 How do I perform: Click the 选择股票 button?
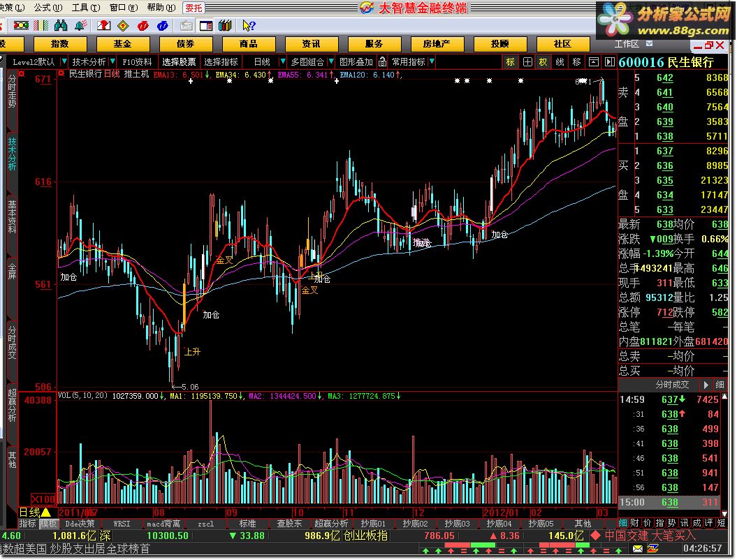tap(179, 61)
